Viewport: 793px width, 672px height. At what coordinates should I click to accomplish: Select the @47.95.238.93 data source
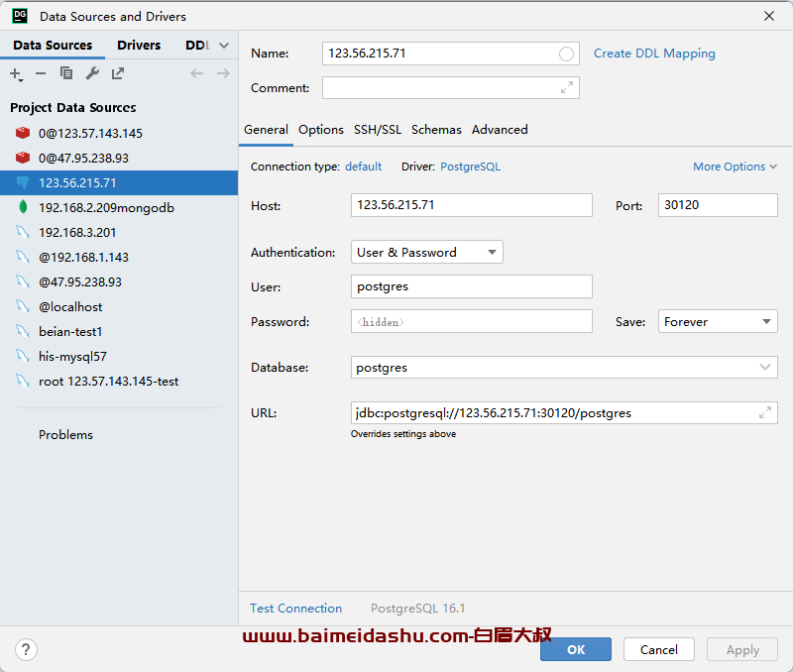point(119,281)
